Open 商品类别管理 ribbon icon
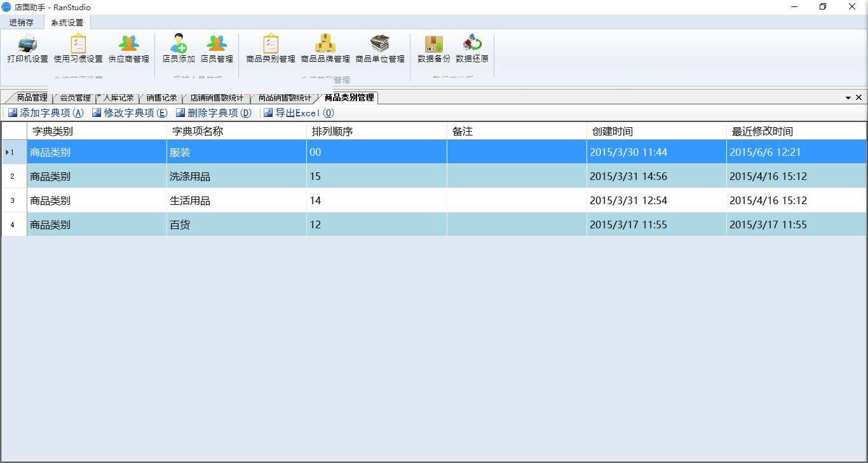 tap(271, 49)
